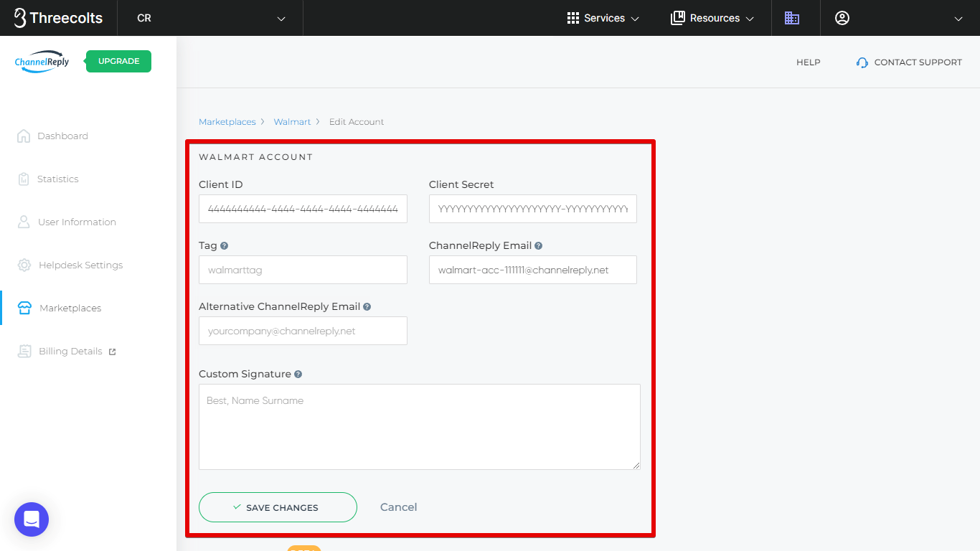Screen dimensions: 980x551
Task: Open the Services grid icon
Action: 573,18
